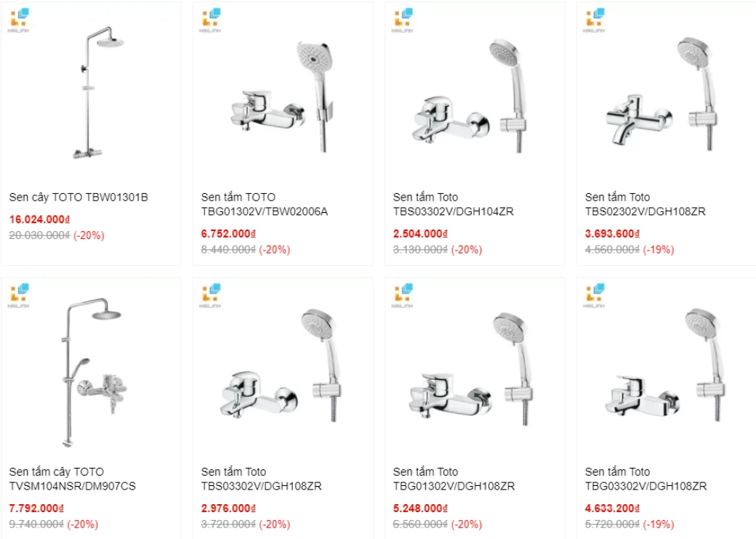
Task: Click the "Sen tắm Toto TBS03302V/DGH108ZR" title
Action: (x=261, y=479)
